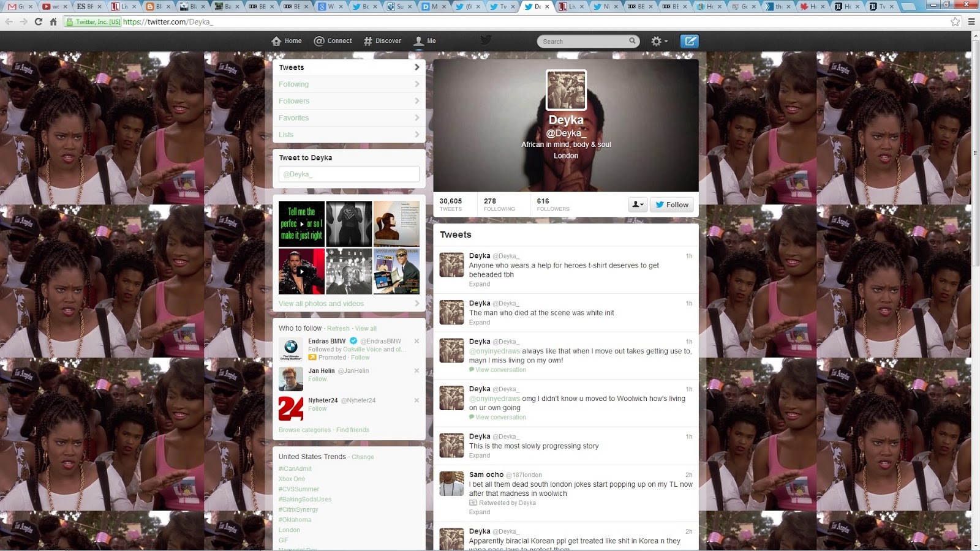Open the #ICanAdmit trend
Screen dimensions: 980x551
295,469
